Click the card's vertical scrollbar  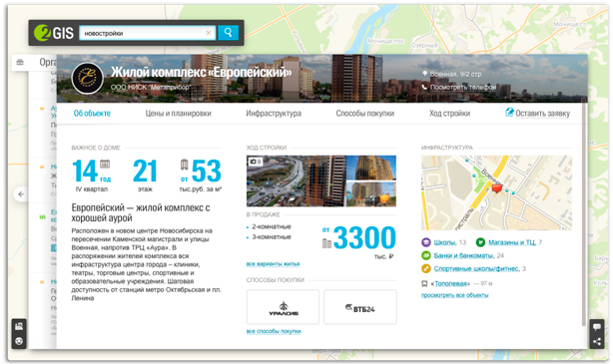click(x=584, y=212)
